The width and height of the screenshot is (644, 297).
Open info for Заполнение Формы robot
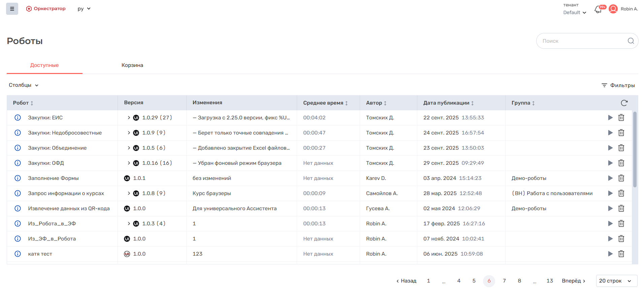18,178
